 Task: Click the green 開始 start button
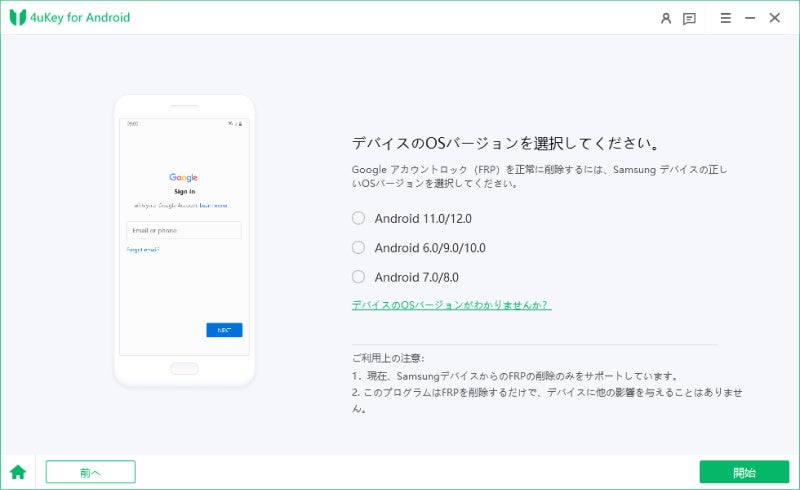click(744, 472)
